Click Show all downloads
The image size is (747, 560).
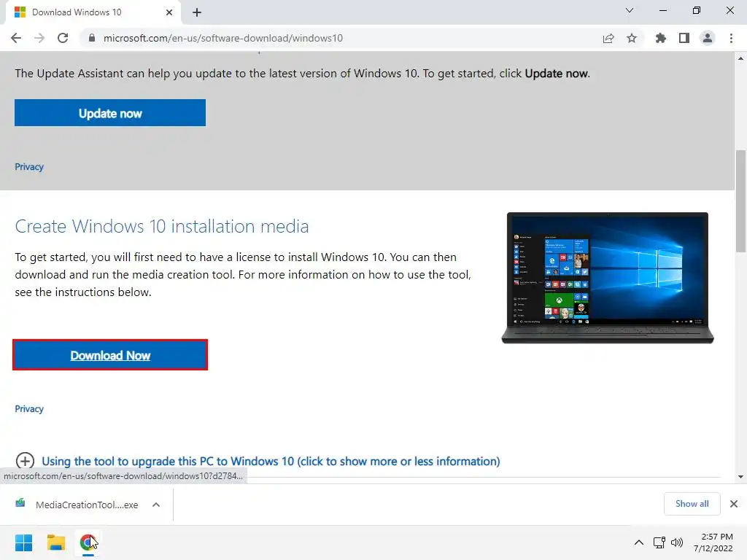coord(692,504)
